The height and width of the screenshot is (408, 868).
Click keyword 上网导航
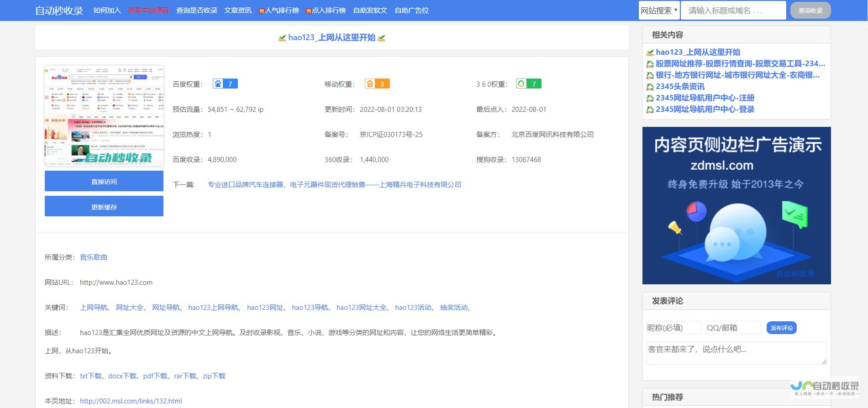click(x=94, y=308)
